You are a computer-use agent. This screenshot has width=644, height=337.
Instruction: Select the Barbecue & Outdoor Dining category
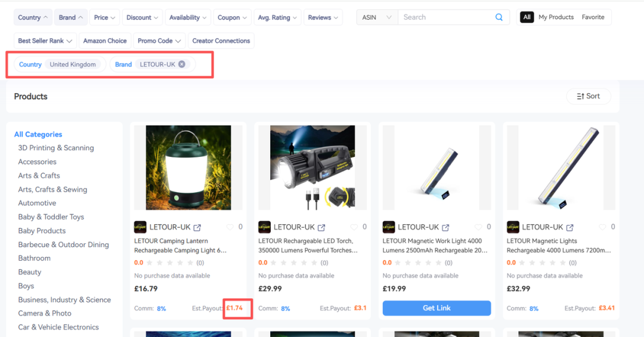point(64,245)
